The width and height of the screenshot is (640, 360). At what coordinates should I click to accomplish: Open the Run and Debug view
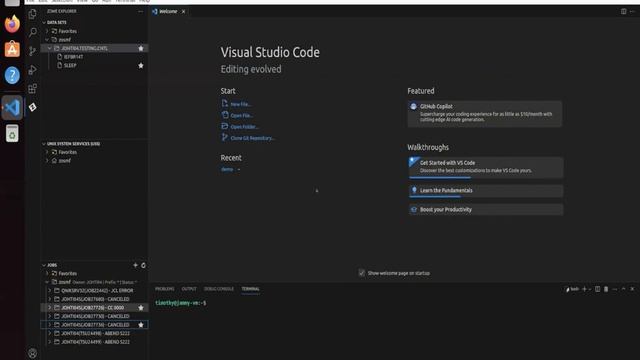point(32,70)
